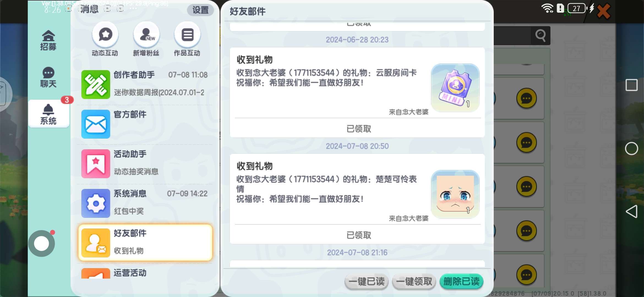
Task: Select the 好友邮件 list item
Action: tap(145, 243)
